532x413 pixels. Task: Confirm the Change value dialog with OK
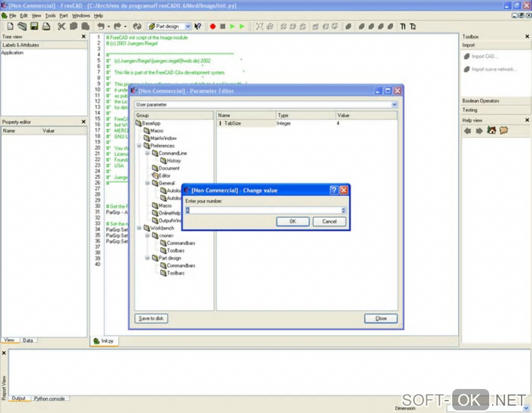pos(293,221)
